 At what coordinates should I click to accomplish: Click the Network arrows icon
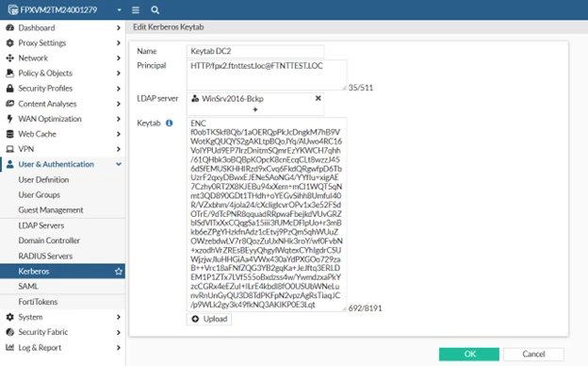pos(10,58)
